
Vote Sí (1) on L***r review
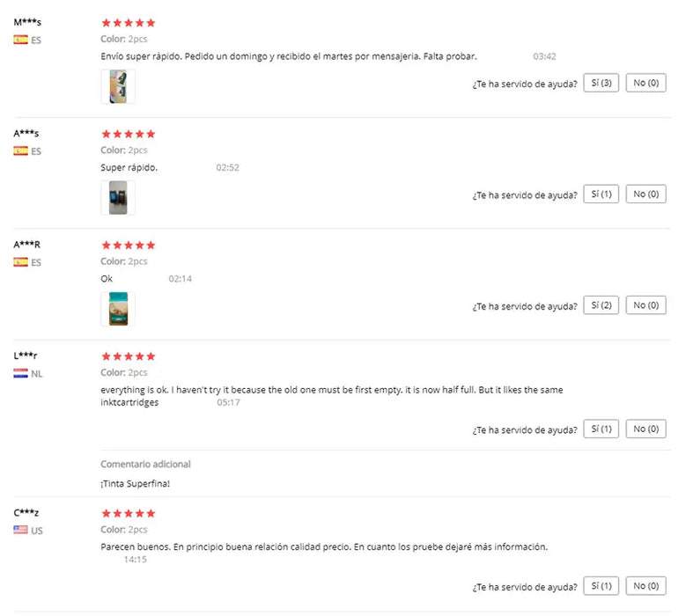coord(601,429)
